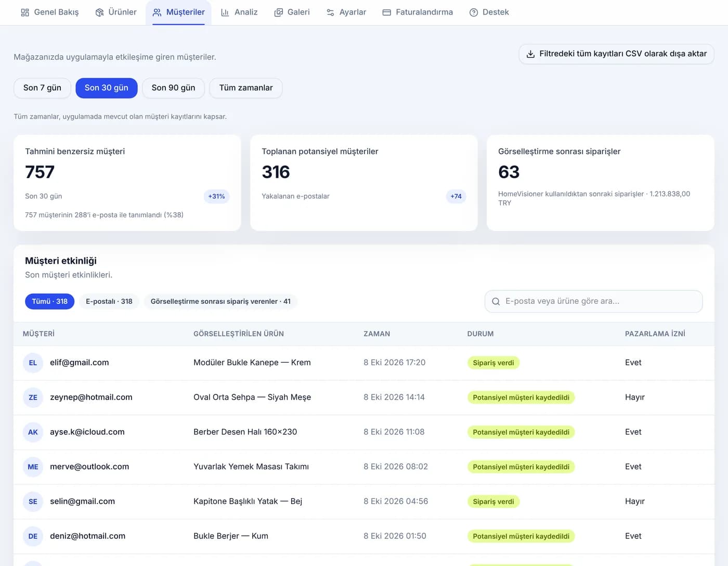Click the ME avatar for merve@outlook.com
The image size is (728, 566).
pos(33,467)
